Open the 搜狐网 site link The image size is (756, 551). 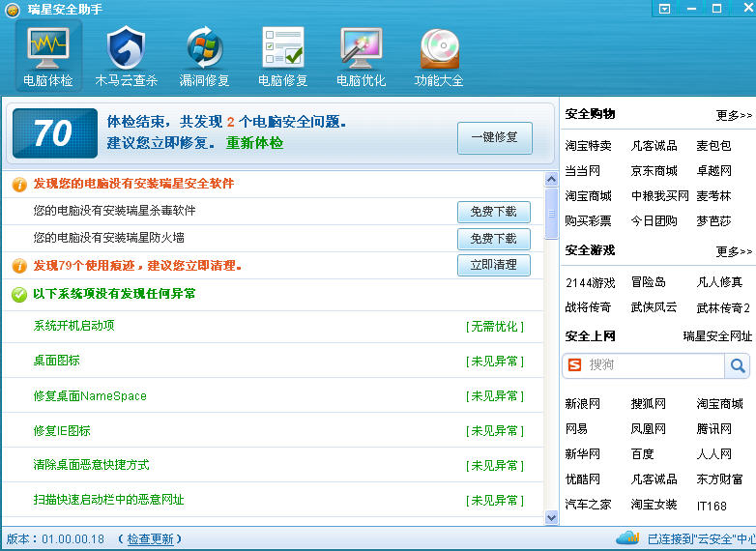coord(648,404)
